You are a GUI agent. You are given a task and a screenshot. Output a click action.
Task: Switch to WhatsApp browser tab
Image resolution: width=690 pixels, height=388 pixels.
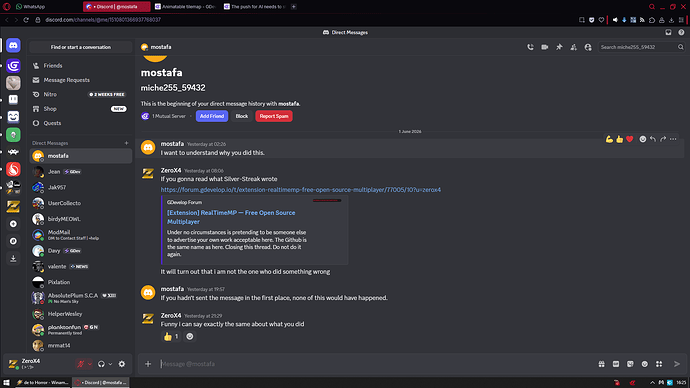point(46,7)
